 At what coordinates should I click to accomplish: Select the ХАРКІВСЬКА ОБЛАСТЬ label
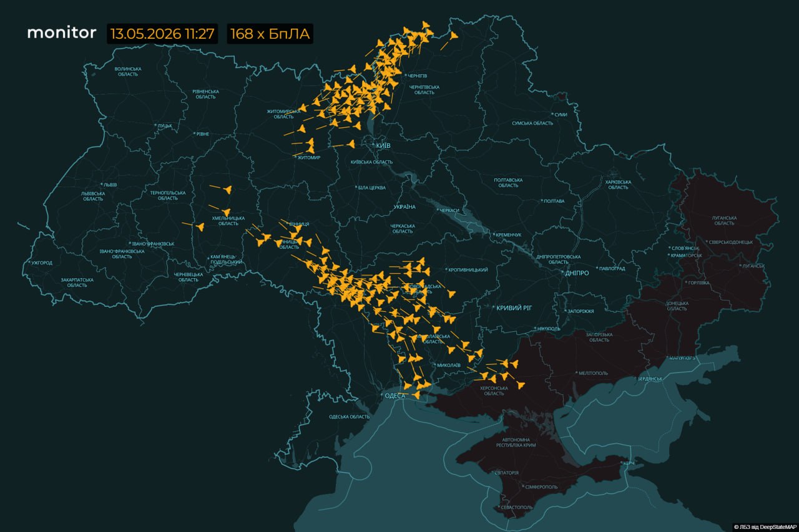tap(618, 185)
